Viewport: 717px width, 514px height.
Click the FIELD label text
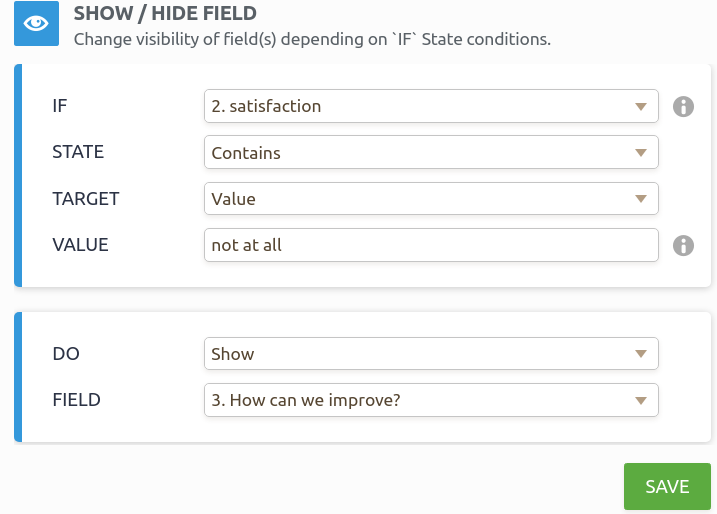tap(76, 400)
